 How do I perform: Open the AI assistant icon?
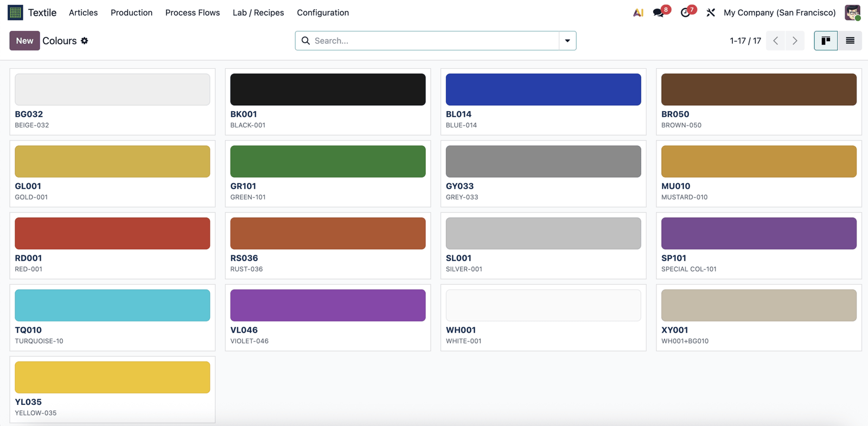point(638,12)
